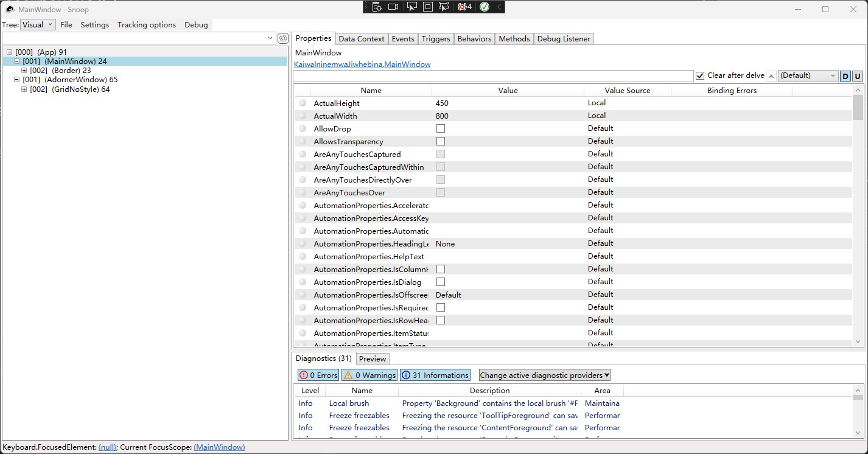Activate the drag-to-snoop crosshair cursor icon

tap(444, 7)
